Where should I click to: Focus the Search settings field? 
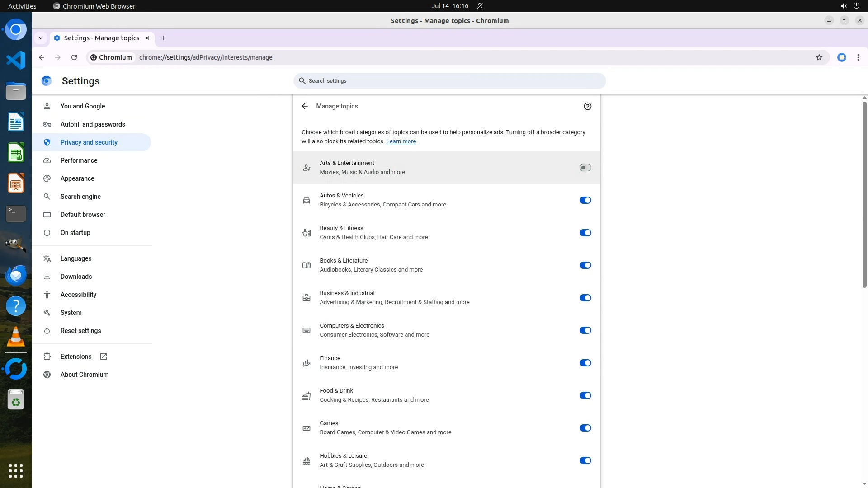(x=449, y=81)
